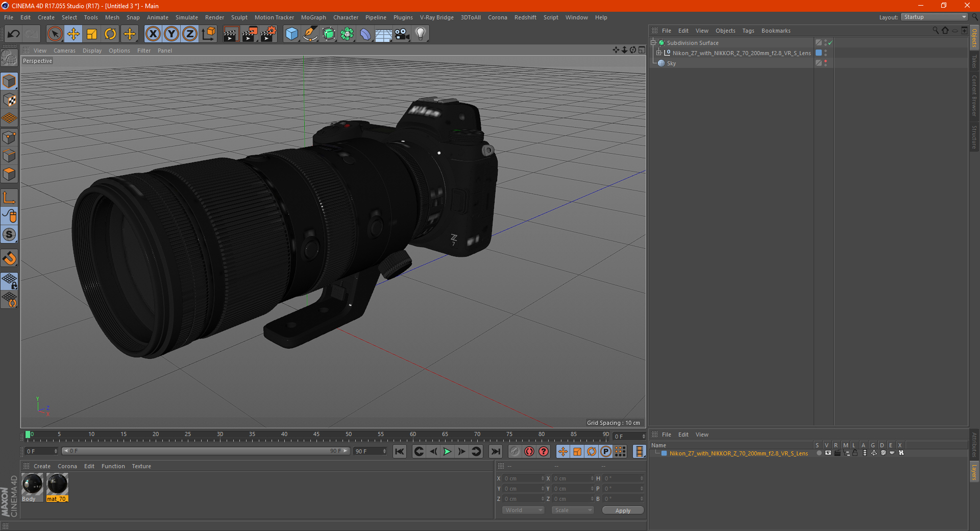980x531 pixels.
Task: Open viewport Cameras menu
Action: pos(64,51)
